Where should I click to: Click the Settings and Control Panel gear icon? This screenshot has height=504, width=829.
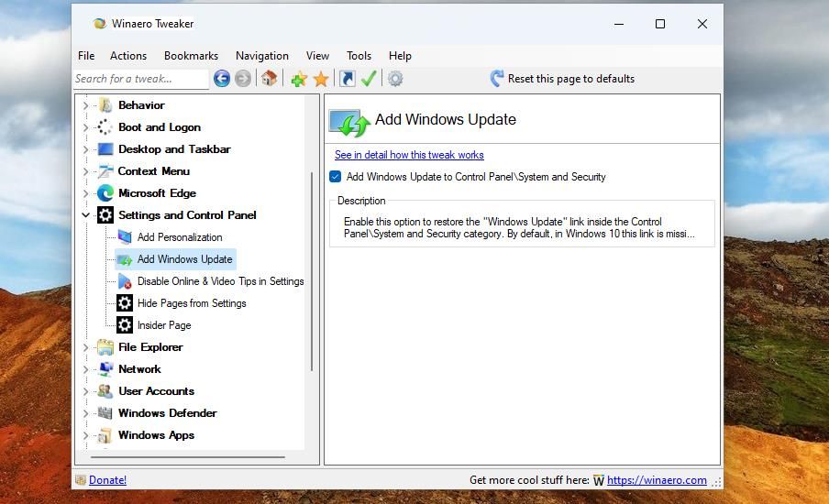[105, 215]
